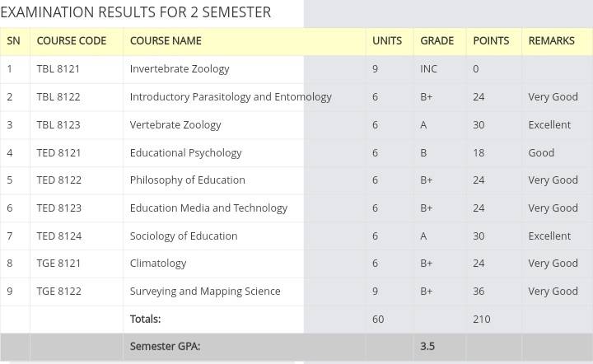Click Surveying and Mapping Science entry
The image size is (593, 364).
pyautogui.click(x=205, y=292)
